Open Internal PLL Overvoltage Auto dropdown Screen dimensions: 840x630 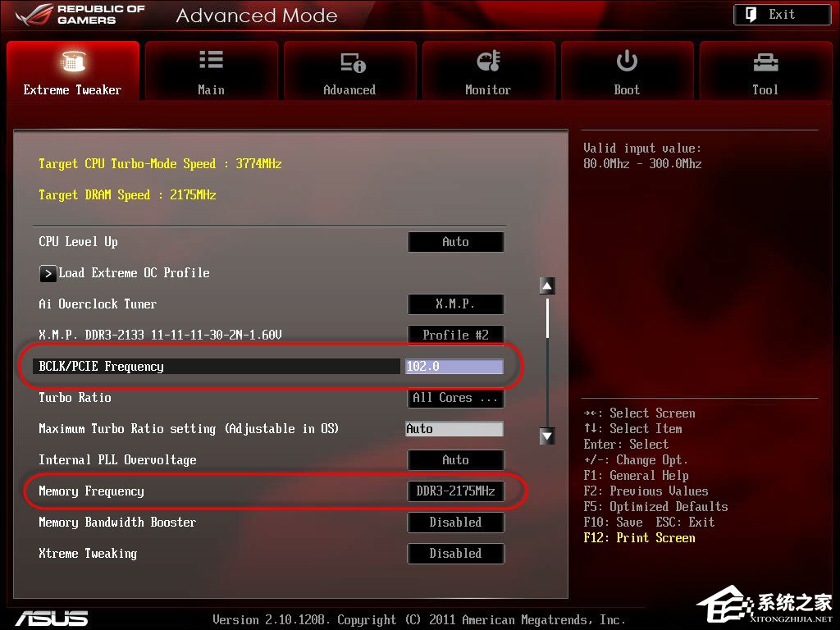(x=456, y=459)
